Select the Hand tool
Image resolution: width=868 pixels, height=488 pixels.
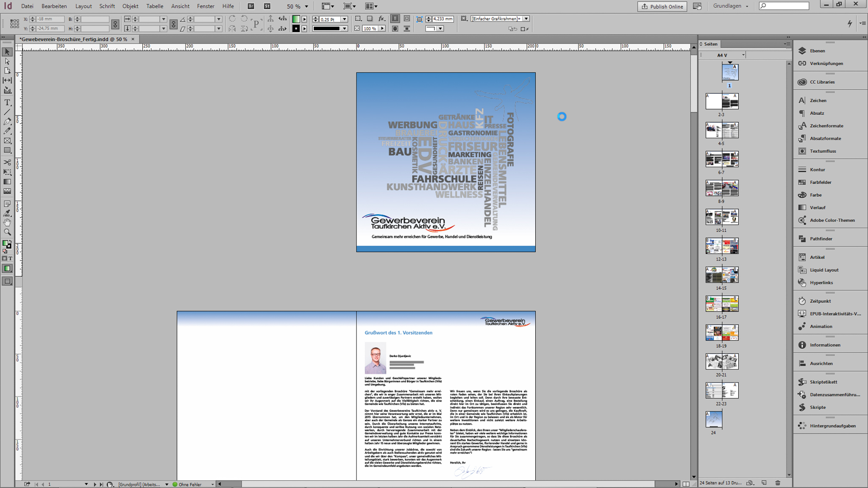(7, 222)
